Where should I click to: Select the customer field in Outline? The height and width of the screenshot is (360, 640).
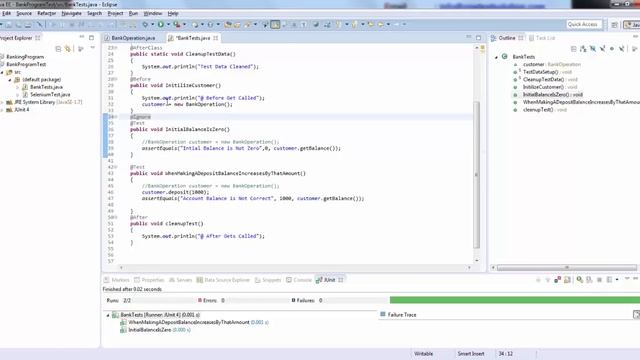[x=552, y=64]
